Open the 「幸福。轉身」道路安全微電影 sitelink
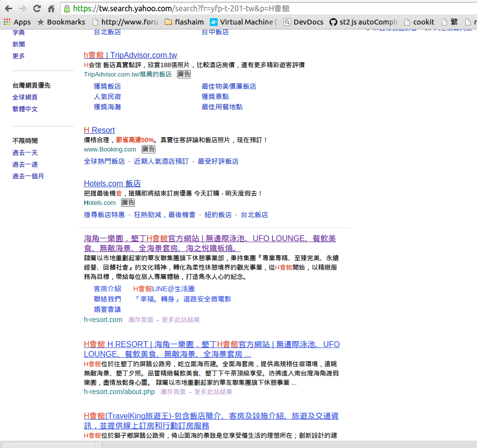This screenshot has width=477, height=448. [x=182, y=299]
